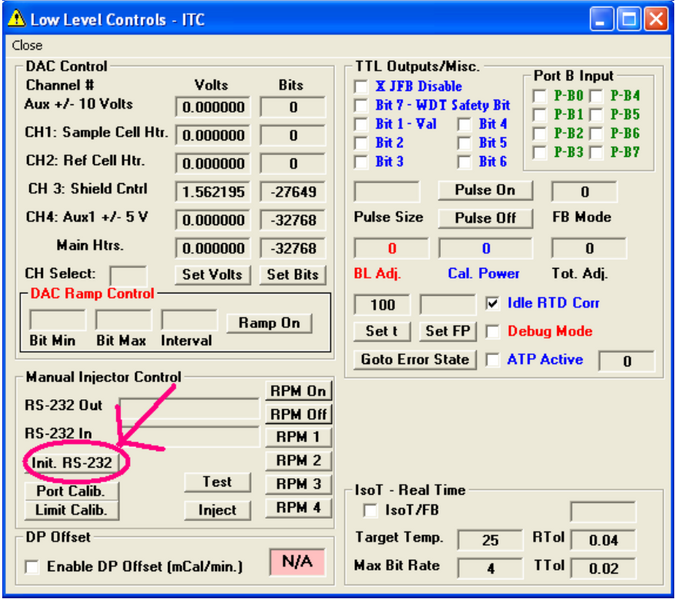Select the RPM 1 button

pyautogui.click(x=298, y=437)
